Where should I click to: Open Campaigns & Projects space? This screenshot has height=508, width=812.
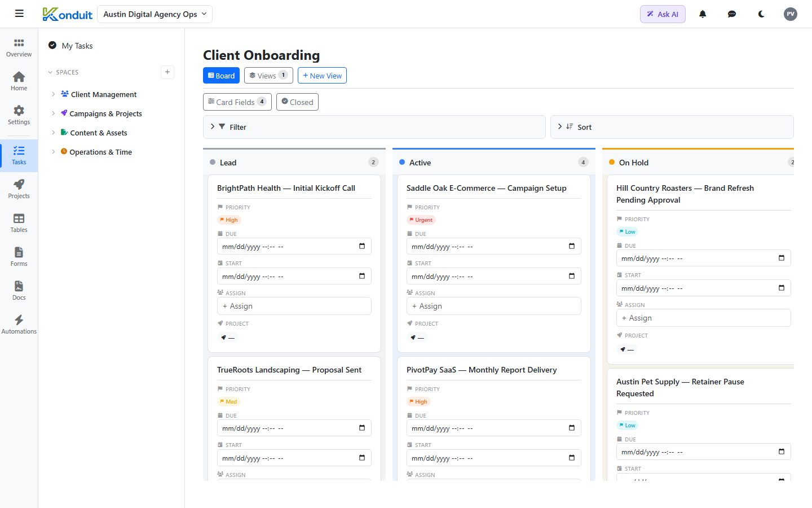tap(105, 113)
